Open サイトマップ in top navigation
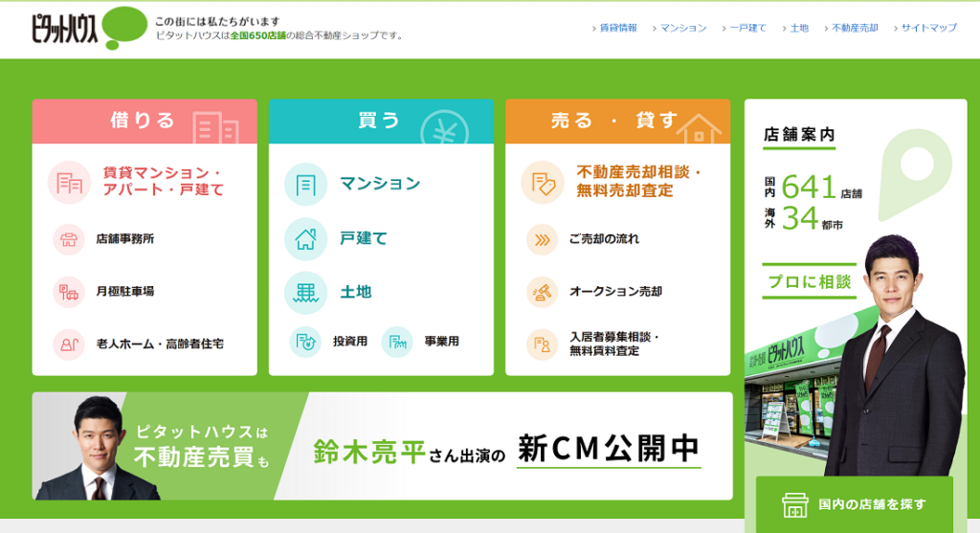This screenshot has width=980, height=533. 928,28
